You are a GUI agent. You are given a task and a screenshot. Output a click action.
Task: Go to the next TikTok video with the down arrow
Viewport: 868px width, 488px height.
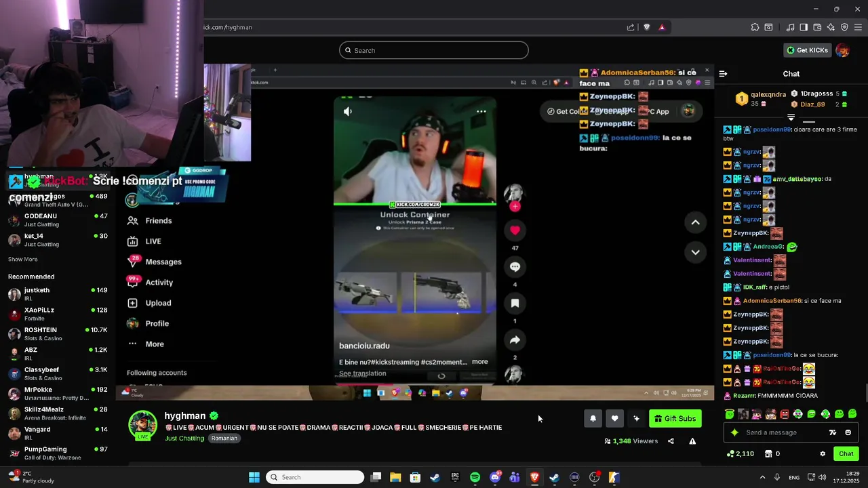(695, 252)
